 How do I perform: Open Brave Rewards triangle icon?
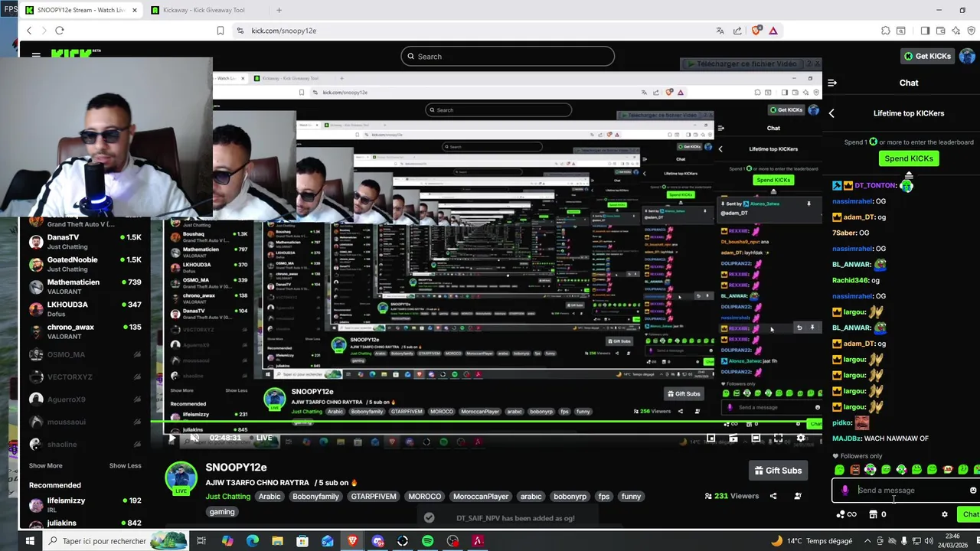click(x=773, y=31)
